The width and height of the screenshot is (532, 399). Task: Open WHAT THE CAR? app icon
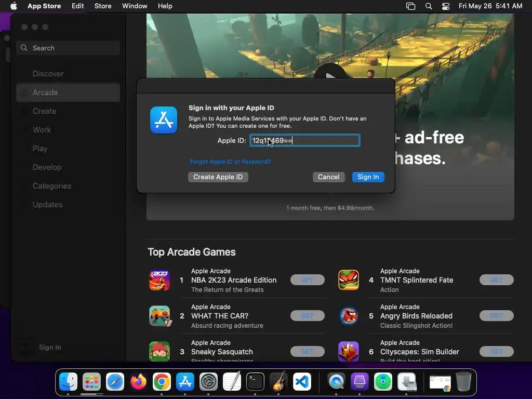(x=159, y=316)
